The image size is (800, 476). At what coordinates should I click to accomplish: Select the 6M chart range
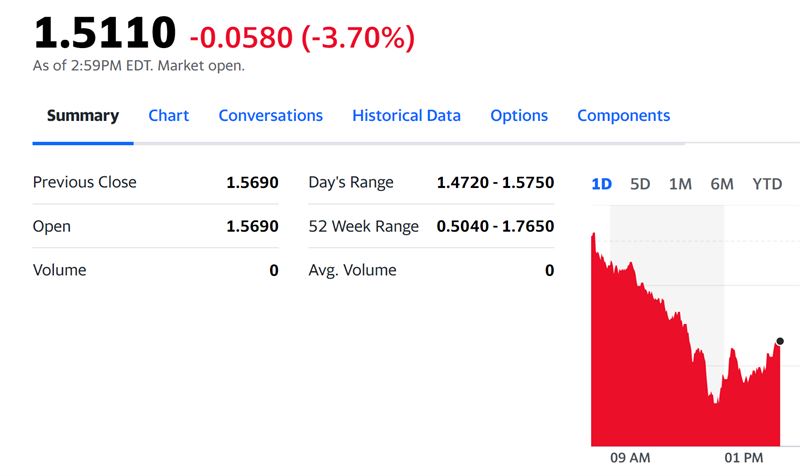tap(721, 184)
